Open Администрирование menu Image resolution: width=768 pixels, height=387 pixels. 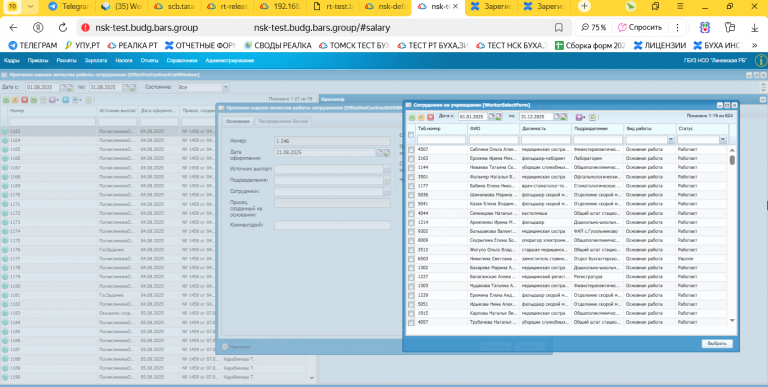click(230, 61)
